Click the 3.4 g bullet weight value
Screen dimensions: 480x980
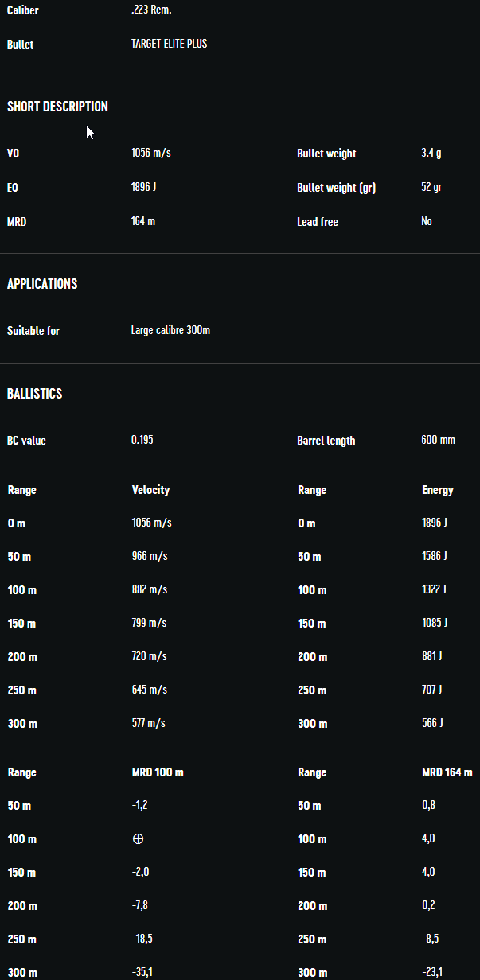point(431,153)
